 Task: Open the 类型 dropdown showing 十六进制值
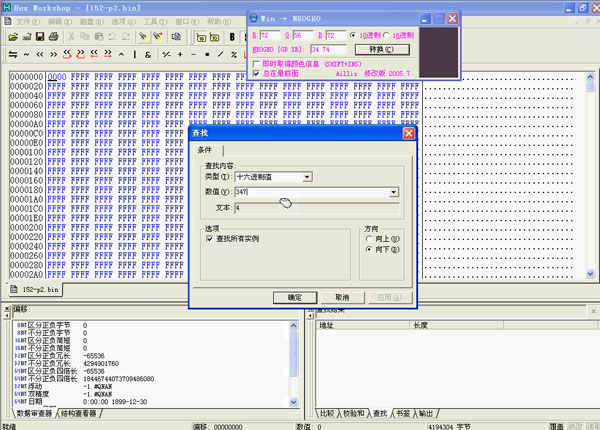(x=307, y=177)
